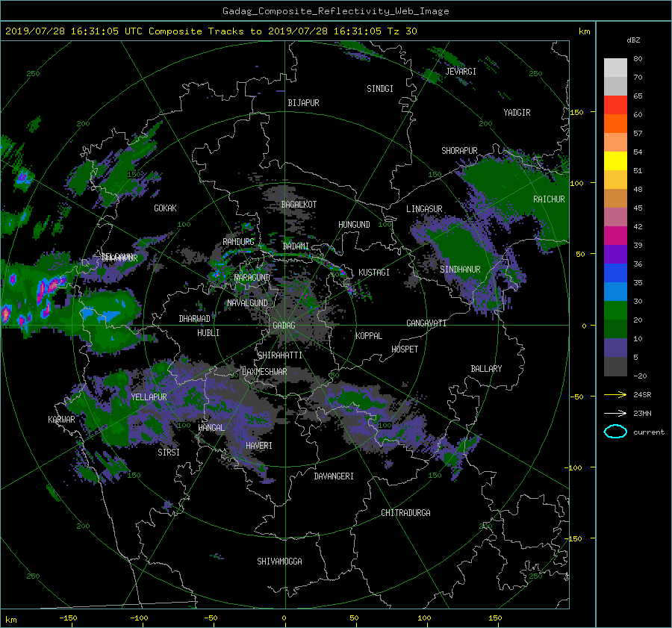
Task: Click the HANGAL city label
Action: (x=211, y=427)
